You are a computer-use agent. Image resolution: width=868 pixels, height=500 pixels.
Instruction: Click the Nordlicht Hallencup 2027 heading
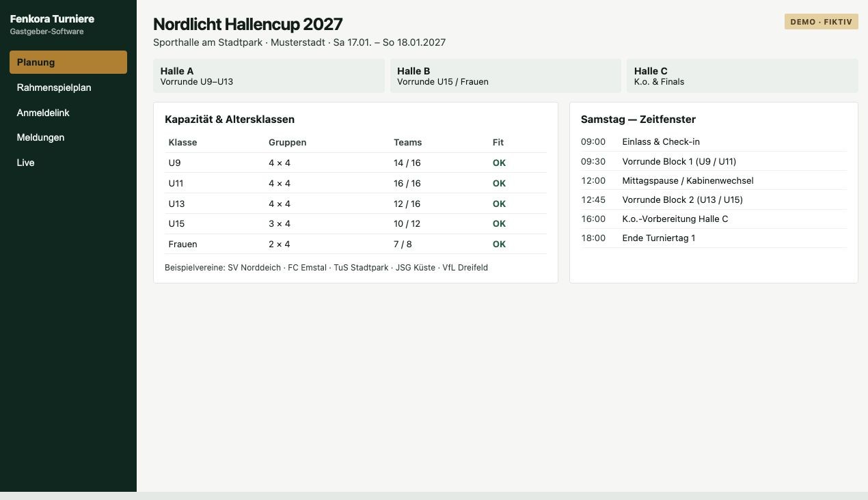click(x=248, y=24)
